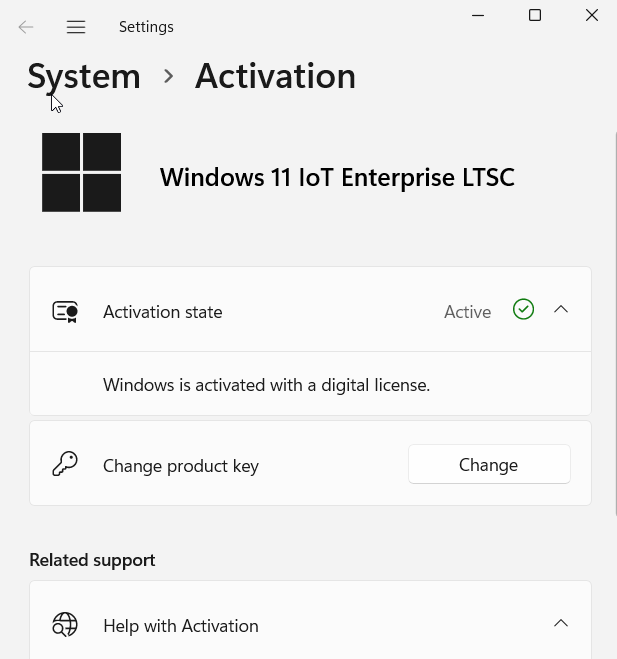The width and height of the screenshot is (617, 659).
Task: Click the breadcrumb separator chevron
Action: click(x=168, y=76)
